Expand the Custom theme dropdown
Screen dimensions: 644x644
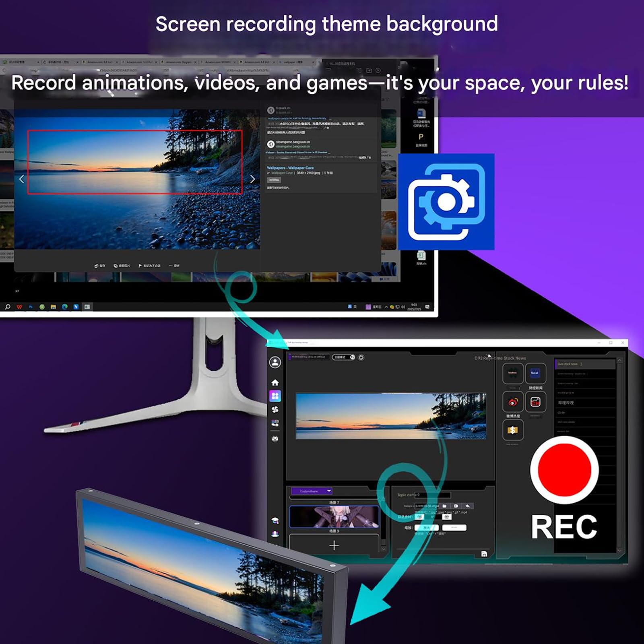(x=311, y=491)
